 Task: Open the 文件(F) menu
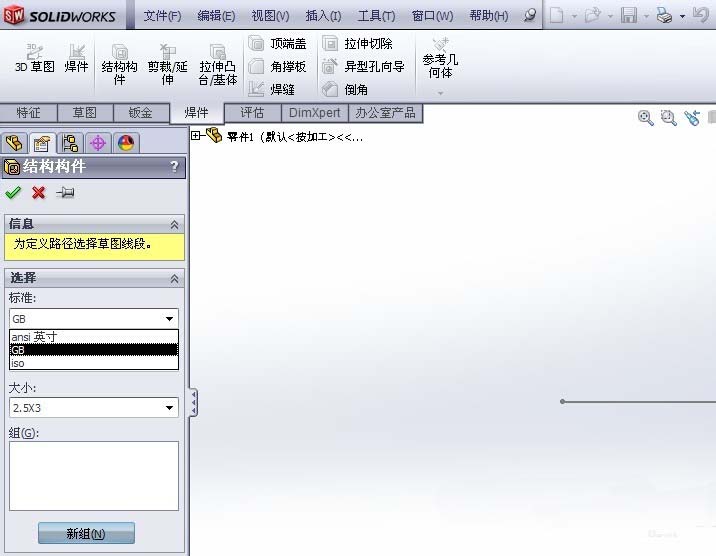[162, 16]
